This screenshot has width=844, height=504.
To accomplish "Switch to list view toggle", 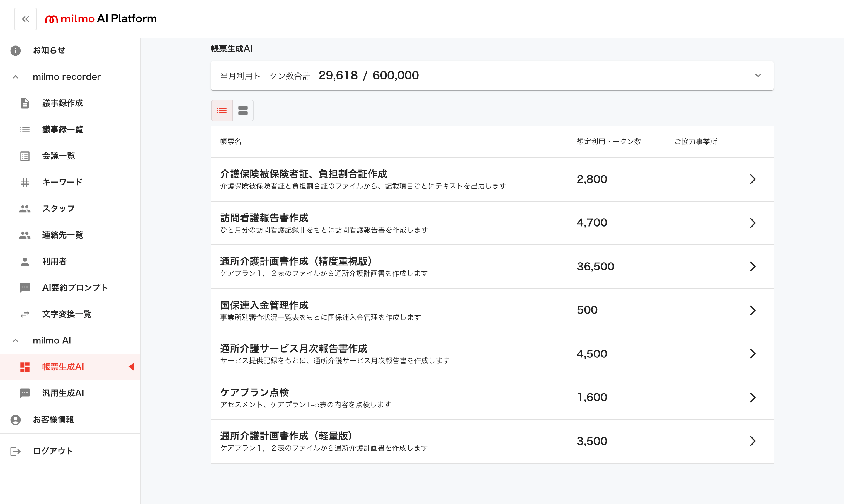I will (222, 110).
